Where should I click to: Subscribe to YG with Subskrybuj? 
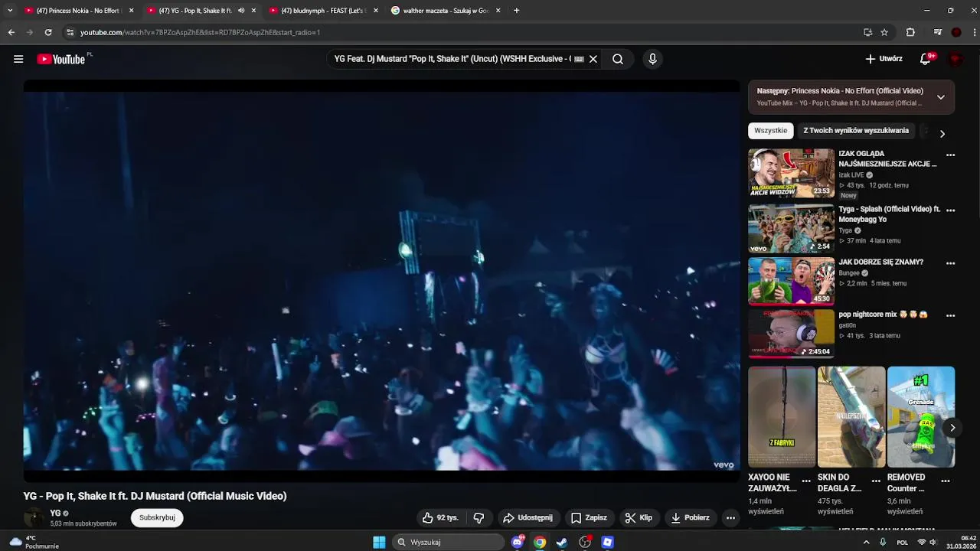click(x=157, y=518)
